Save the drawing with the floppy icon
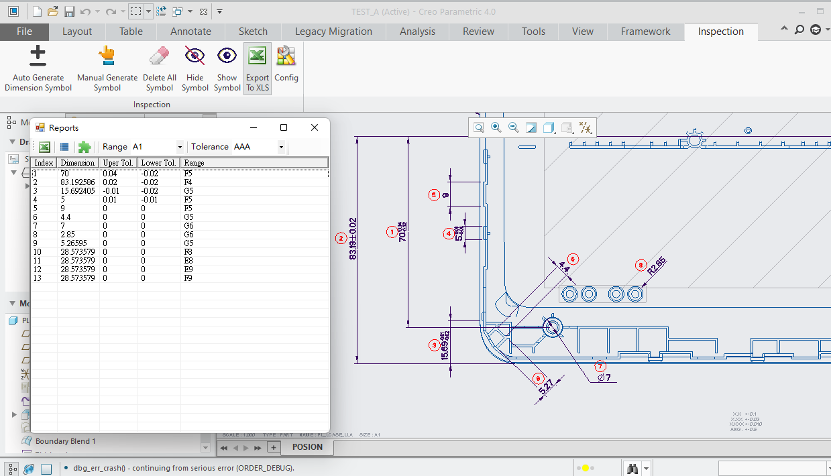The image size is (832, 476). click(x=69, y=11)
